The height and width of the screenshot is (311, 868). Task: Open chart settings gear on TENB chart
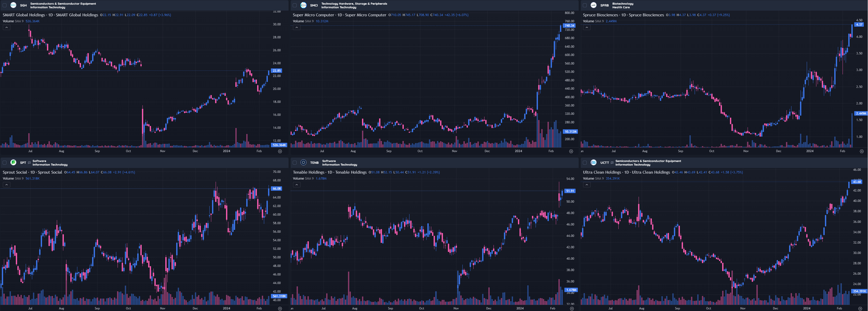click(571, 308)
